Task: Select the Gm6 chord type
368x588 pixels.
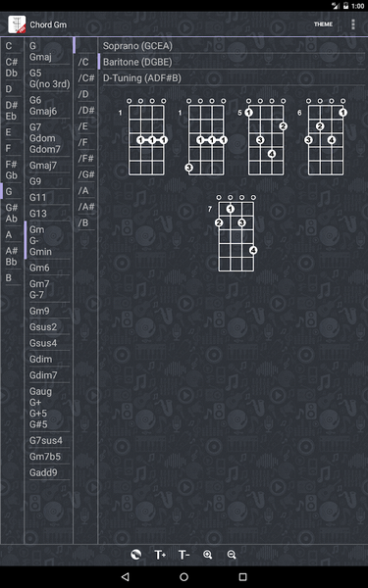Action: 49,268
